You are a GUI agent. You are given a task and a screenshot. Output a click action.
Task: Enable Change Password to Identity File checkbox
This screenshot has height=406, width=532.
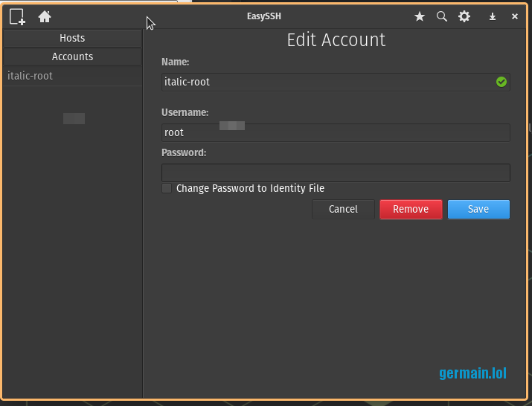click(167, 189)
